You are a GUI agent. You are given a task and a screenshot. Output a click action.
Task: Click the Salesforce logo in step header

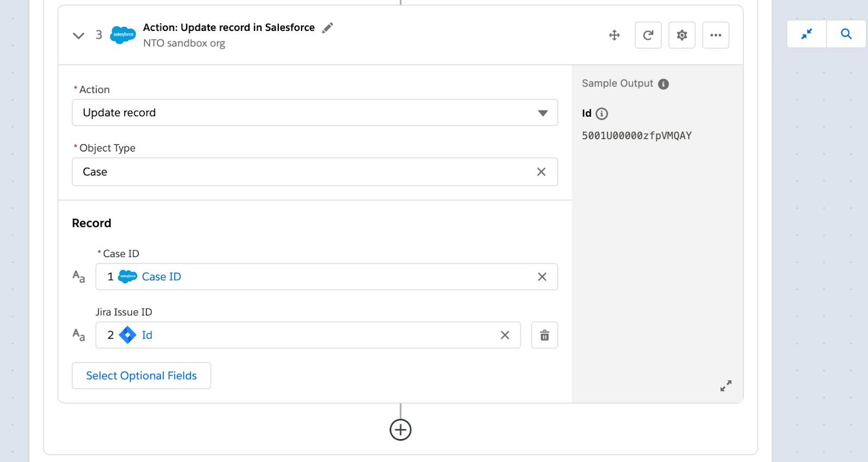123,35
